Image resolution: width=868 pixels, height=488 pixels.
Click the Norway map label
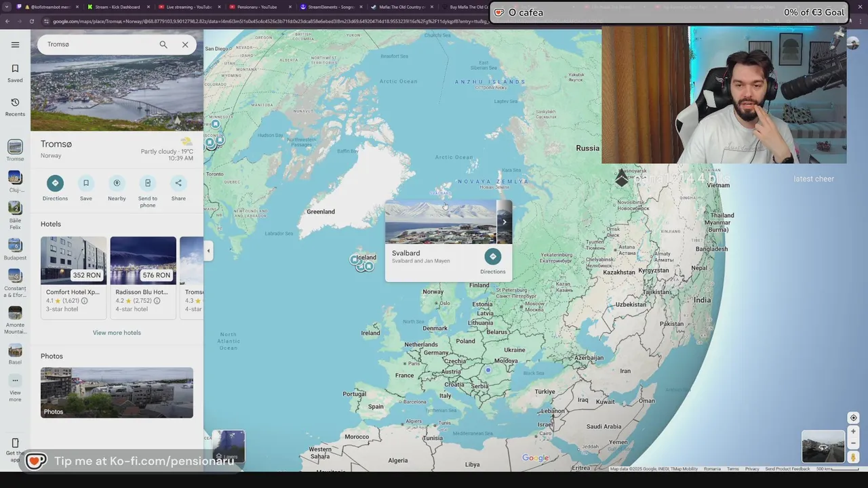[x=433, y=292]
